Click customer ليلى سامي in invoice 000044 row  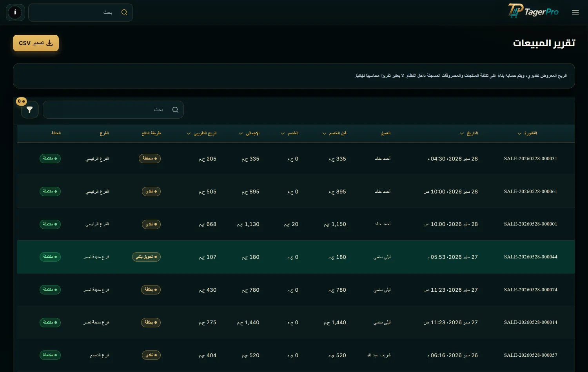click(x=382, y=257)
